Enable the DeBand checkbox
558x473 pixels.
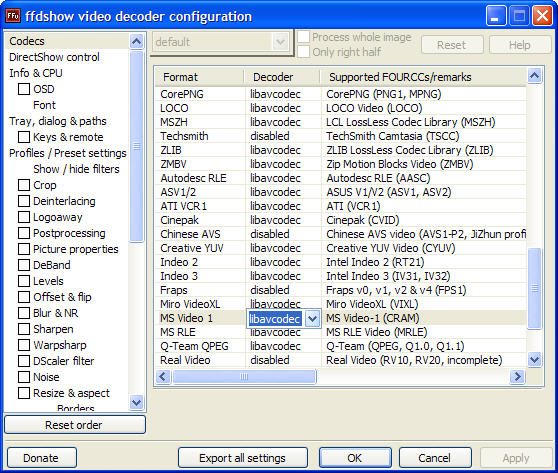[x=24, y=265]
